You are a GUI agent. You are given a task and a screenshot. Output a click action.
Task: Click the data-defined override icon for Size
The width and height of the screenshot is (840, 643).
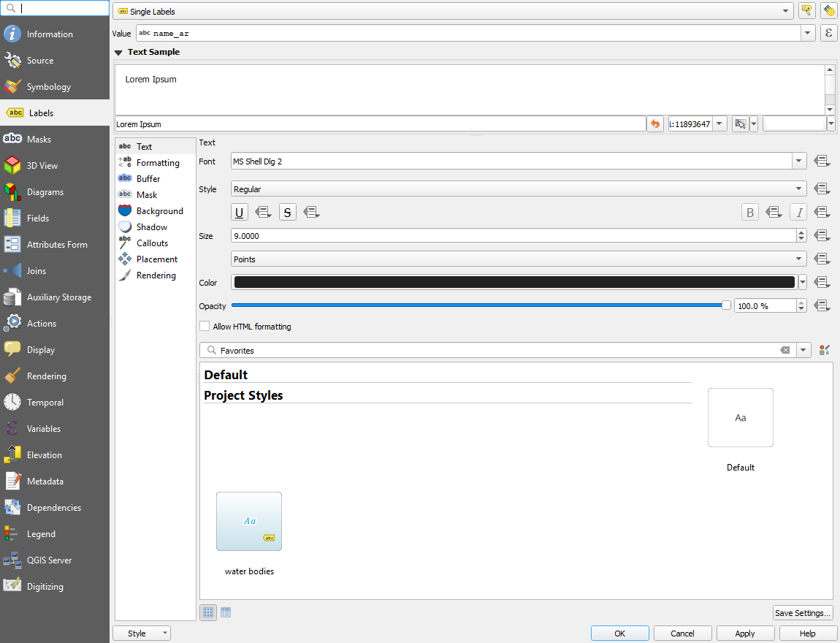click(822, 235)
